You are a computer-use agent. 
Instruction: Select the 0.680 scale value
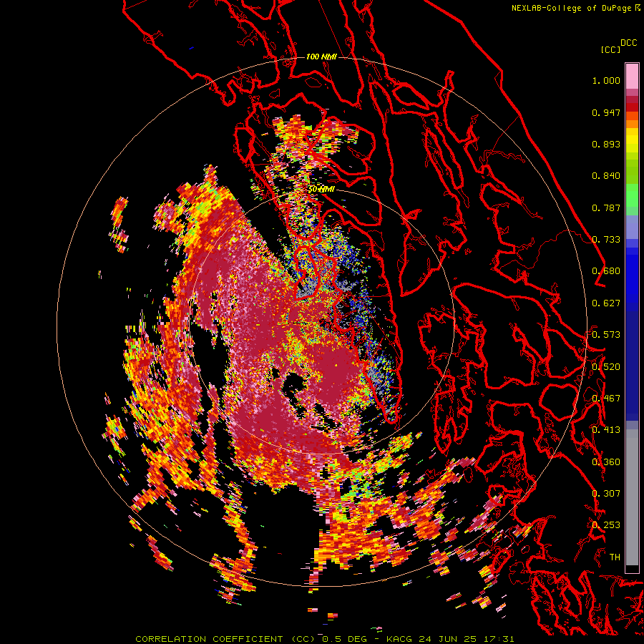click(x=606, y=271)
